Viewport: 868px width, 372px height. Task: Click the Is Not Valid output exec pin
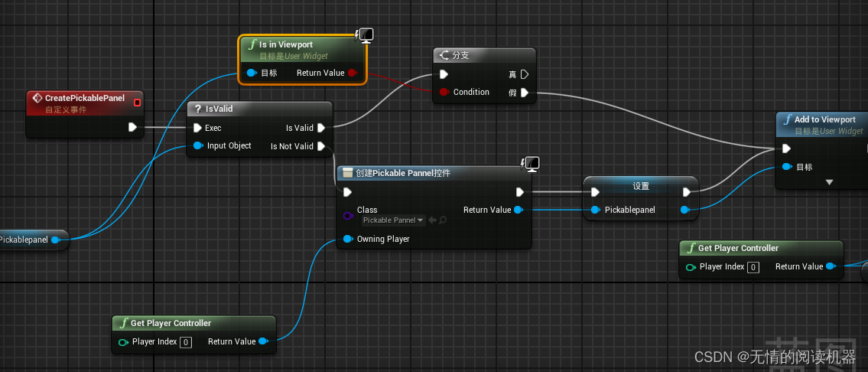(x=322, y=146)
